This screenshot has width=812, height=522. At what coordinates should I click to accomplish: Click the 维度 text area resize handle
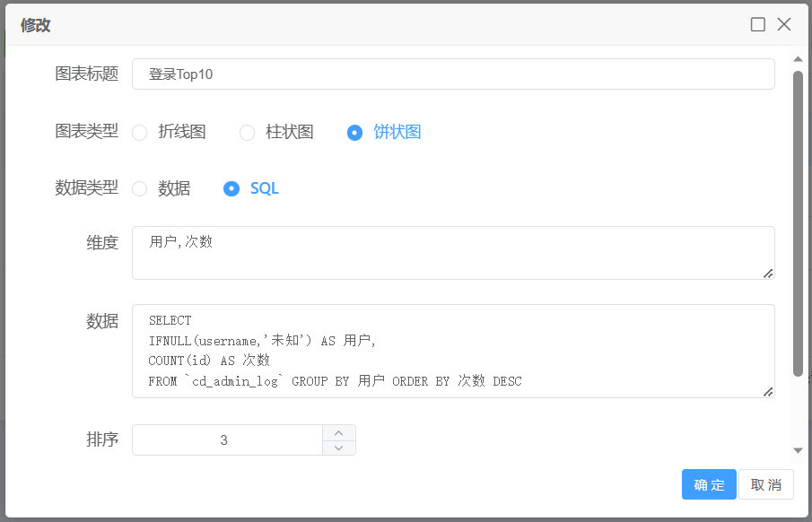[x=768, y=273]
